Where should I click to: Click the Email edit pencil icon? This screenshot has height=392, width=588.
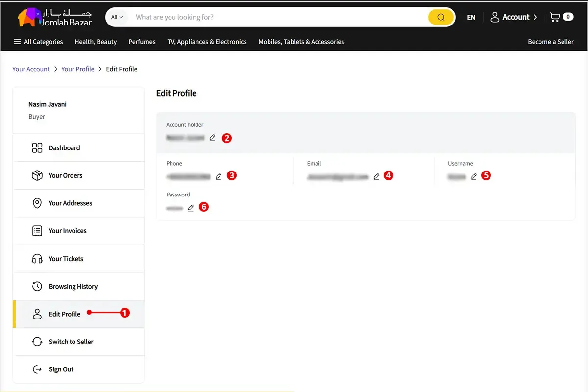coord(376,177)
